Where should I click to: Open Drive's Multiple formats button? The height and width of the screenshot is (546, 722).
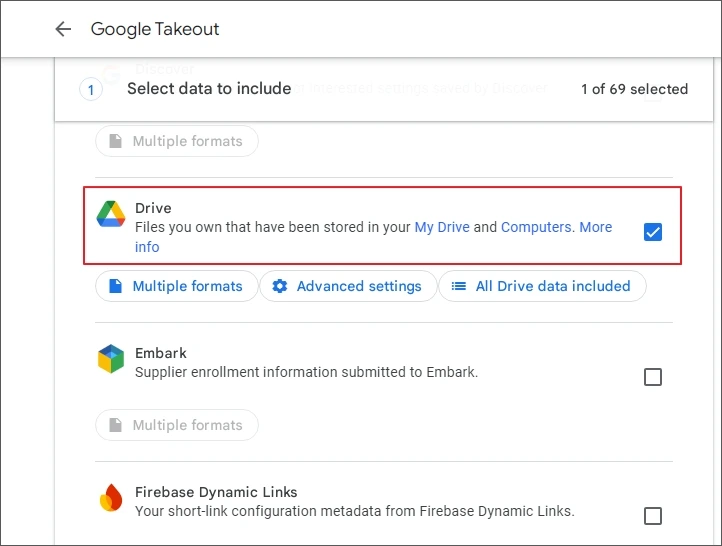coord(177,286)
